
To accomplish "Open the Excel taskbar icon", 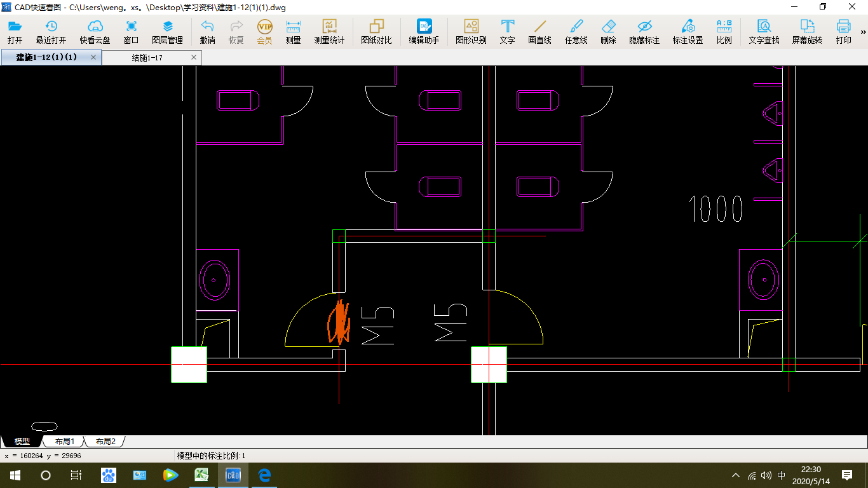I will click(202, 475).
